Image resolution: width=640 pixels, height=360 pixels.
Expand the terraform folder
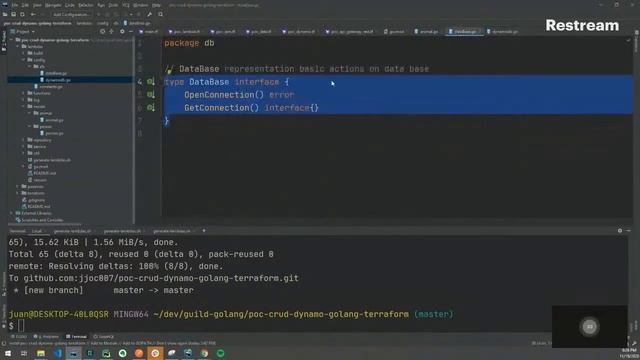(x=18, y=193)
